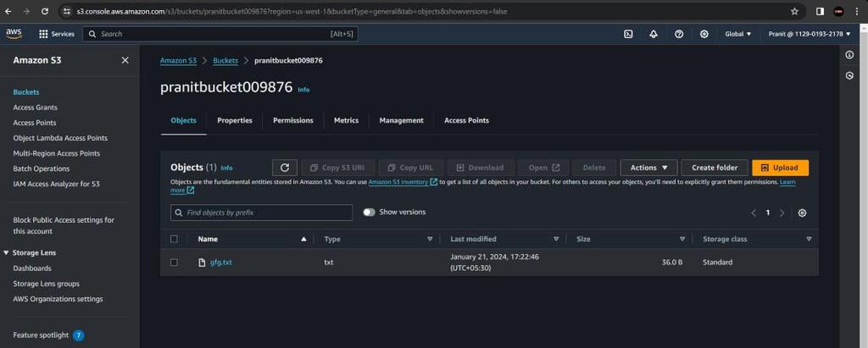
Task: Open Block Public Access settings for account
Action: [64, 226]
